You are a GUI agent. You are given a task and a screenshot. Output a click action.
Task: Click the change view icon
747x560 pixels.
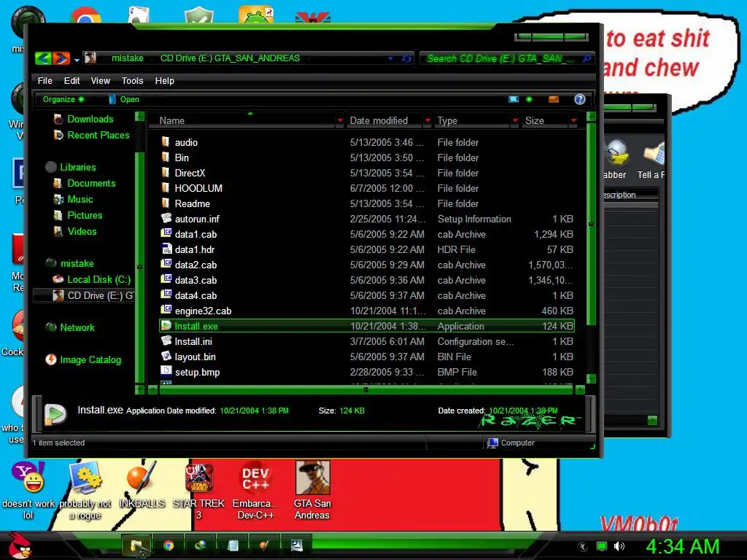click(x=513, y=99)
